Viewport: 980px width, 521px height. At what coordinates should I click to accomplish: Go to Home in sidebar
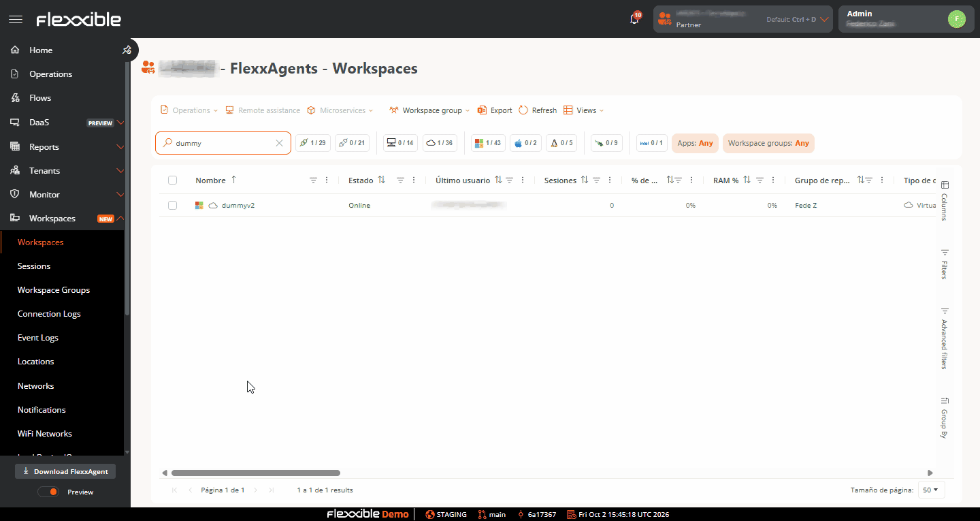[x=41, y=50]
